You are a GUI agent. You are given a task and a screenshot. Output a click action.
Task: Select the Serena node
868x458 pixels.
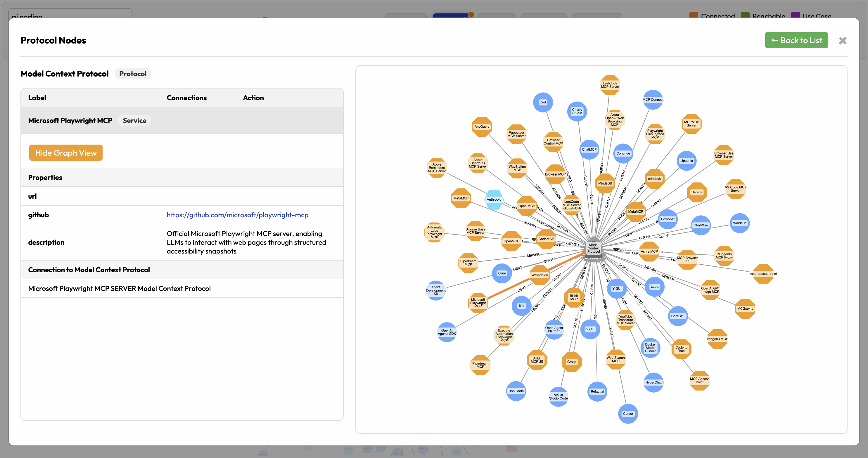697,192
